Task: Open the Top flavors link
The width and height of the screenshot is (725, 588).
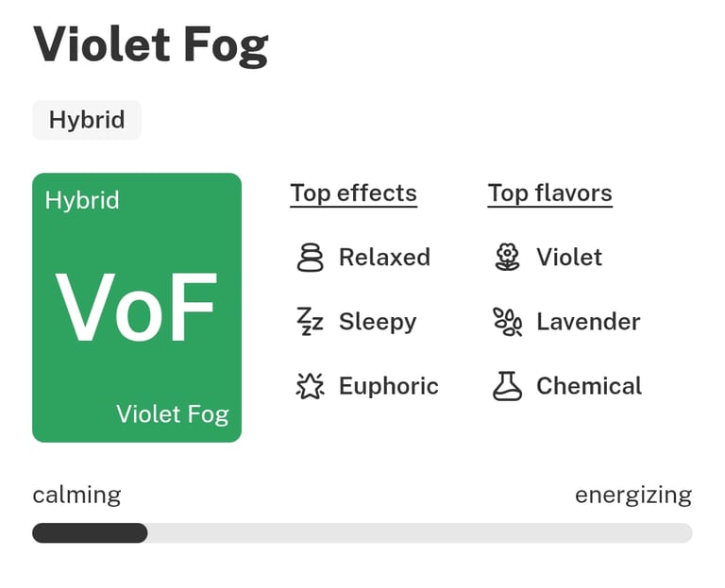Action: pos(549,193)
